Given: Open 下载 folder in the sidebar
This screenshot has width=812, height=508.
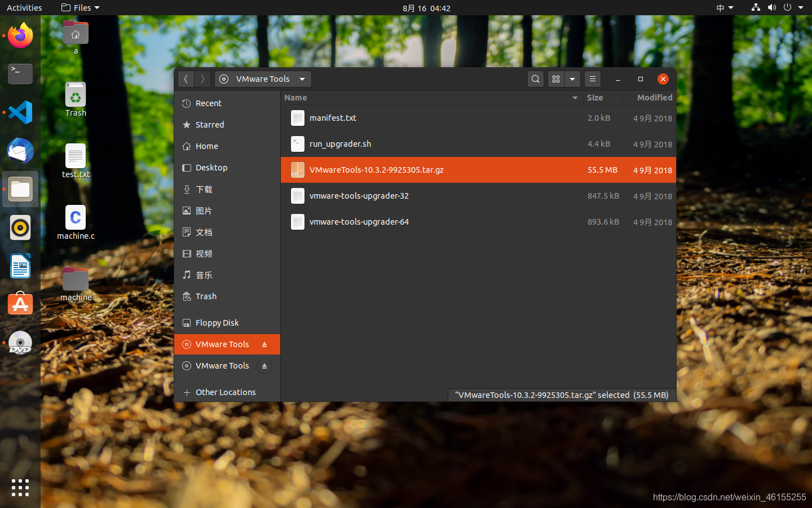Looking at the screenshot, I should [227, 189].
